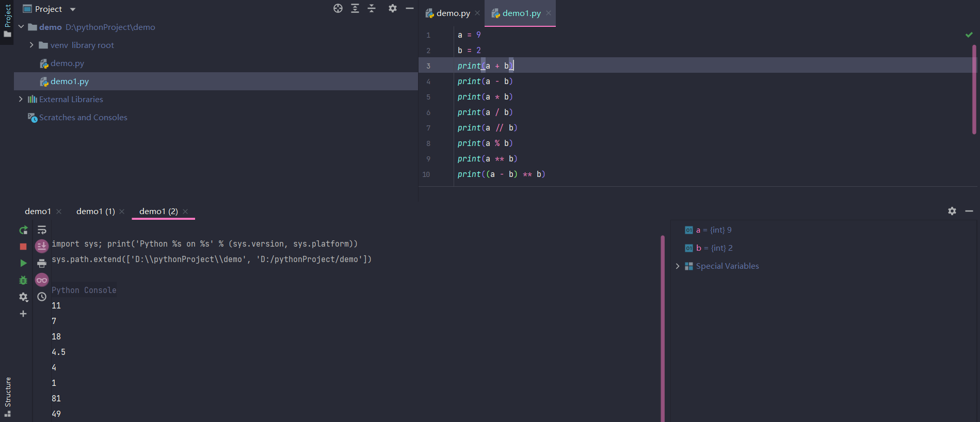
Task: Open the Structure tool window sidebar button
Action: point(7,397)
